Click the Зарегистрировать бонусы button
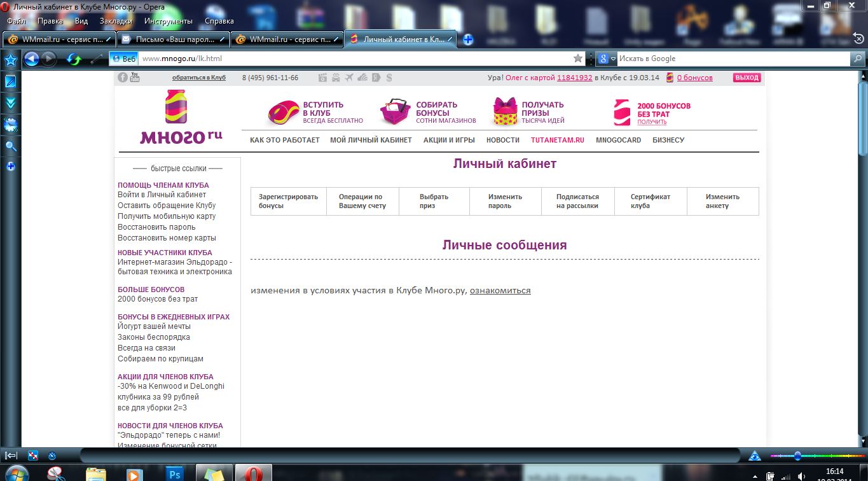The height and width of the screenshot is (481, 868). click(x=289, y=201)
